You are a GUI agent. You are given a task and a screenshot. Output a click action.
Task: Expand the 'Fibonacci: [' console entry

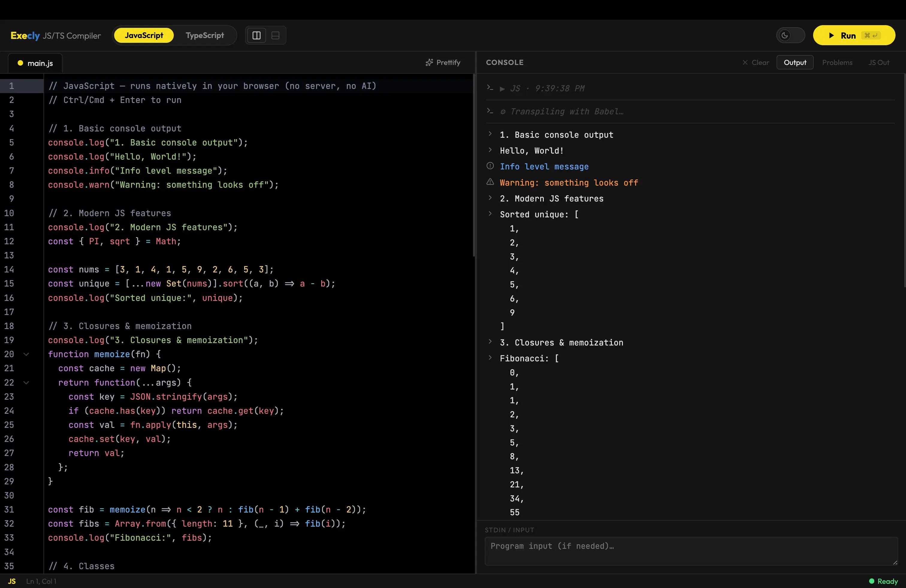(x=490, y=357)
